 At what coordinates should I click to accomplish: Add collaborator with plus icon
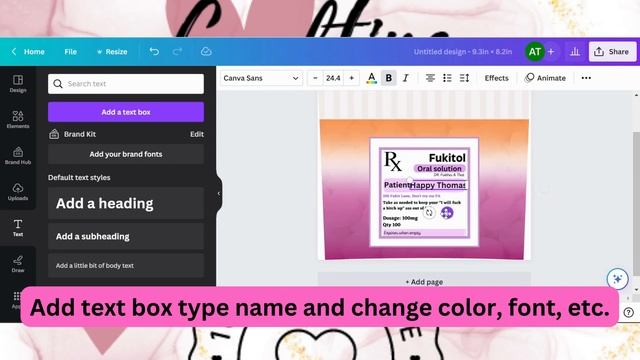pos(551,52)
